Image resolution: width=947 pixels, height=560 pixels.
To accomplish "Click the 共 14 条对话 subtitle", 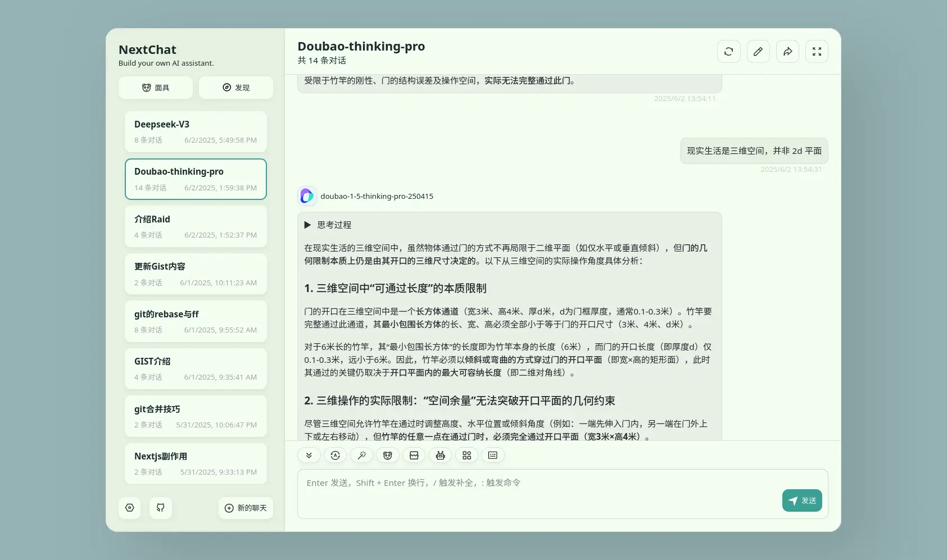I will 322,61.
